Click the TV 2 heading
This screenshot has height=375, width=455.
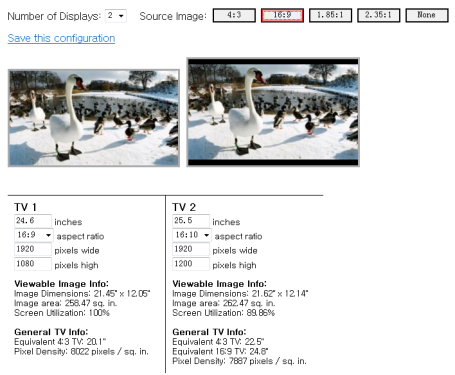(184, 207)
